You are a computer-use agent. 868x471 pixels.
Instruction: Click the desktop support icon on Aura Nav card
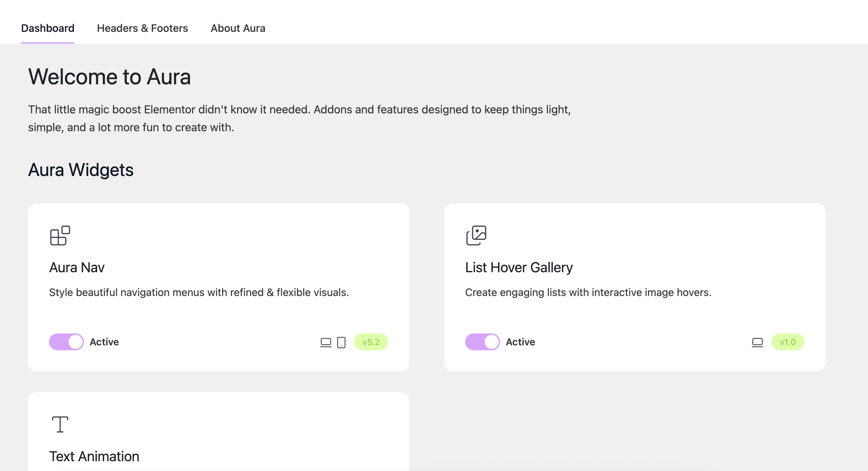(326, 342)
